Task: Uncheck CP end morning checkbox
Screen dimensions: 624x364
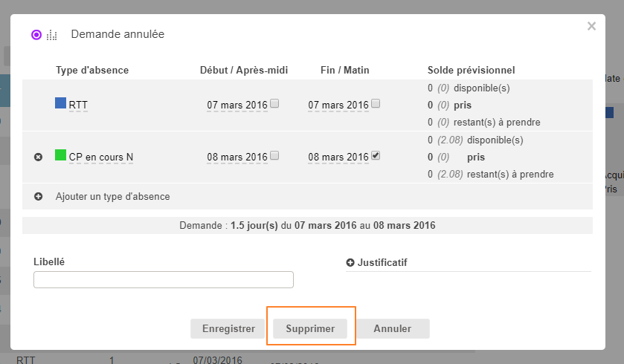Action: pyautogui.click(x=376, y=156)
